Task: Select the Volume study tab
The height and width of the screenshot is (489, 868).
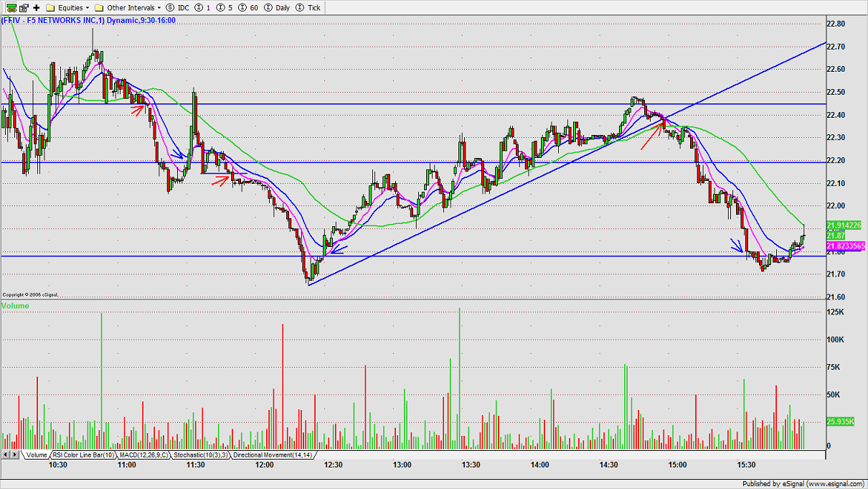Action: 37,455
